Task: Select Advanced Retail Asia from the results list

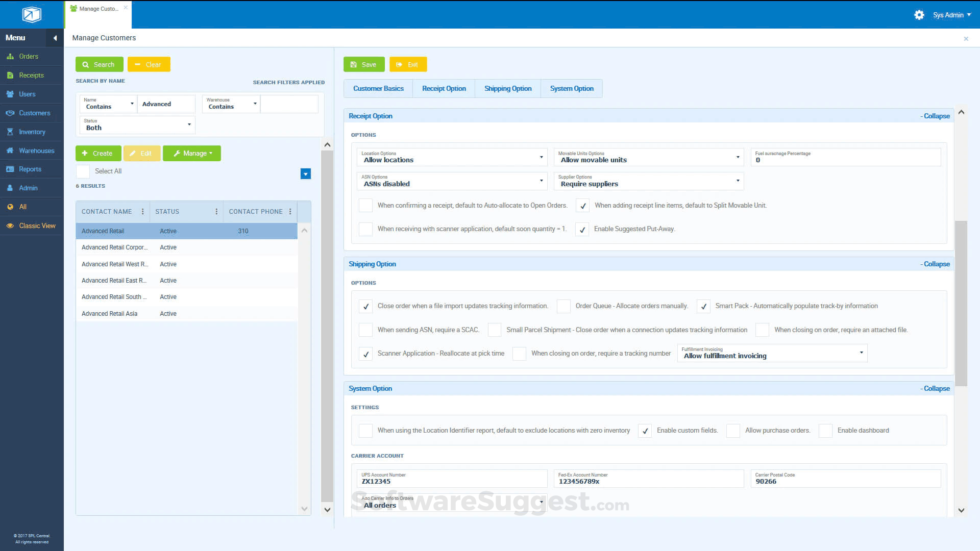Action: point(109,313)
